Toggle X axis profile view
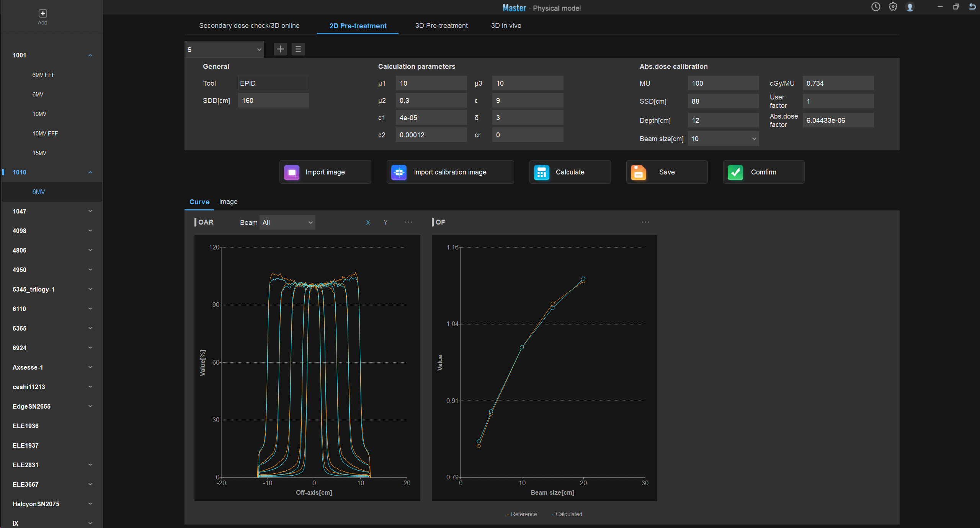 [x=368, y=223]
